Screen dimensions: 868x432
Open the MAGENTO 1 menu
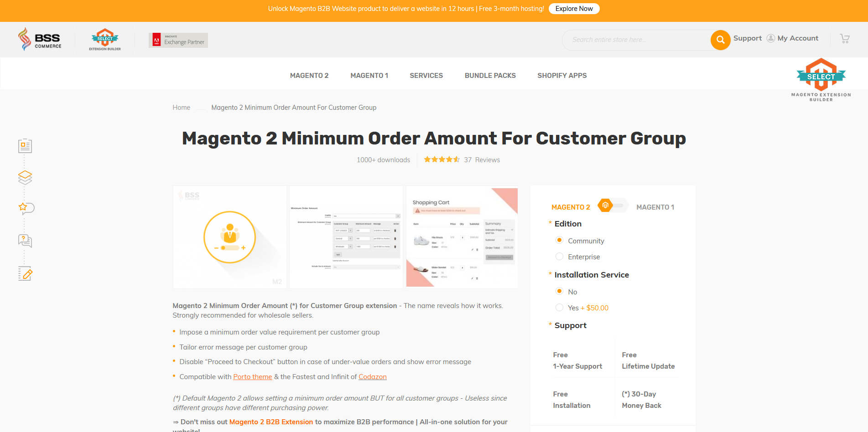(369, 76)
